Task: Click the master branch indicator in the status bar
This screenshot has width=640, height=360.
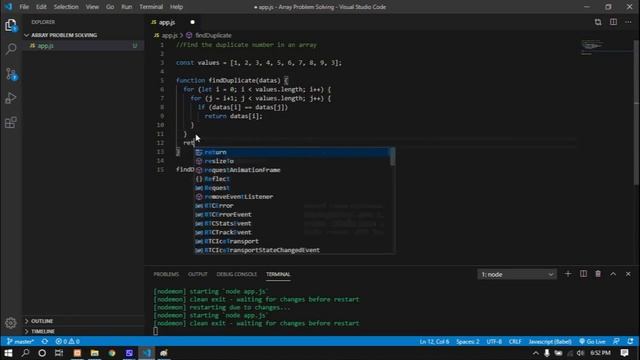Action: pyautogui.click(x=20, y=341)
